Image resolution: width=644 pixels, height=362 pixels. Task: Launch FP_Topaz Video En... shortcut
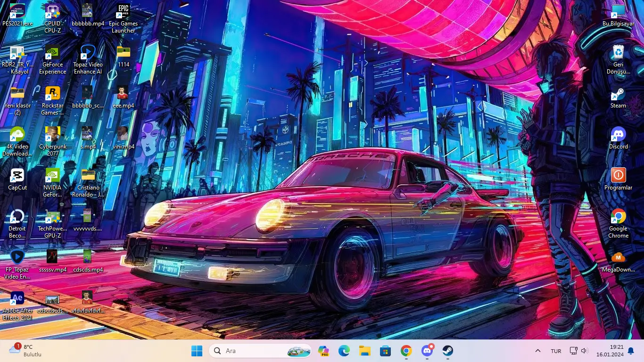[x=17, y=264]
